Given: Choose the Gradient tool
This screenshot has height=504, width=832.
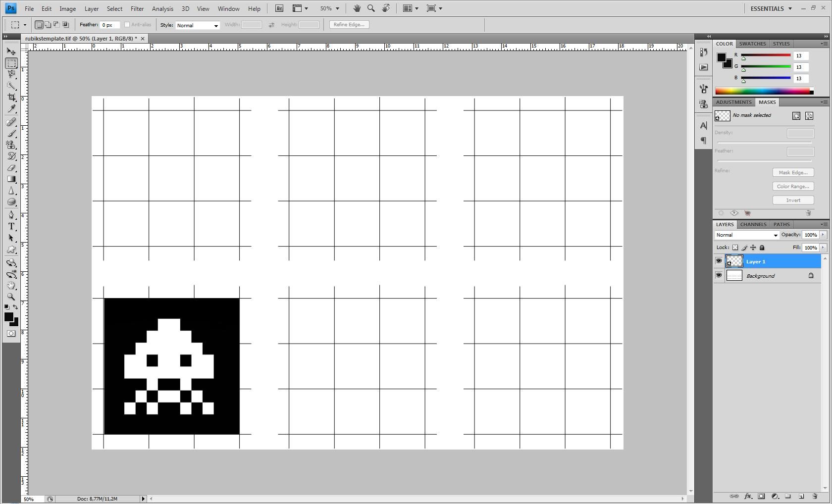Looking at the screenshot, I should click(11, 179).
